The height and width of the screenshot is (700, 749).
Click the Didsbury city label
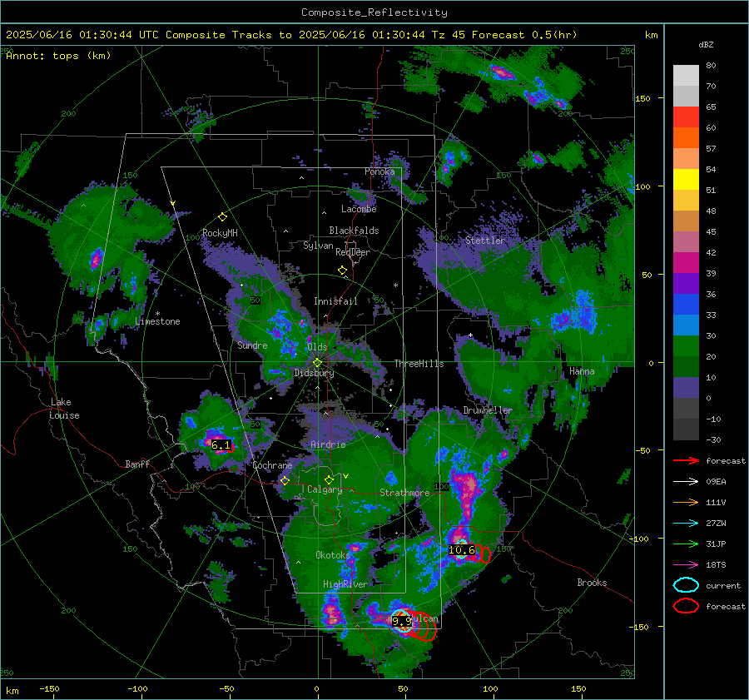pyautogui.click(x=314, y=373)
